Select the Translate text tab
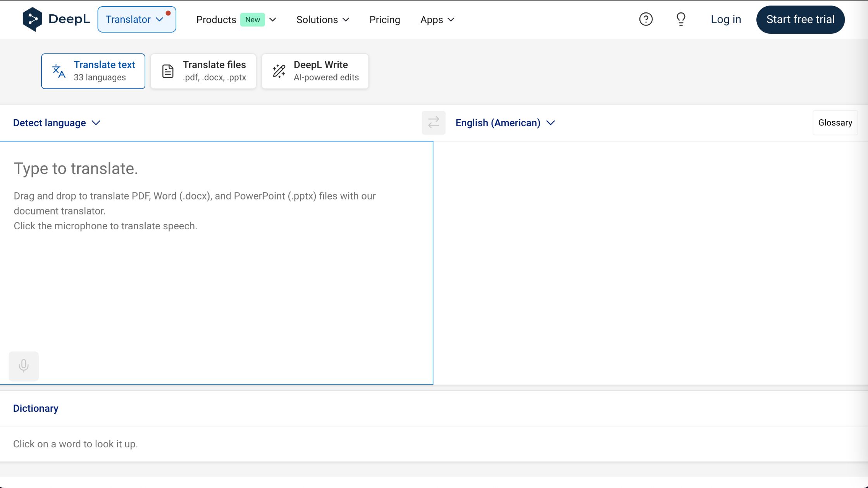 click(93, 71)
